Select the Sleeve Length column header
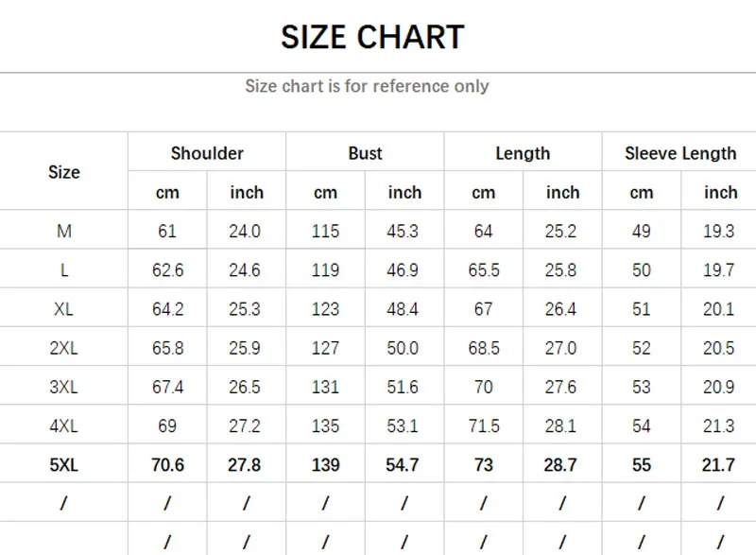Image resolution: width=756 pixels, height=555 pixels. (680, 153)
